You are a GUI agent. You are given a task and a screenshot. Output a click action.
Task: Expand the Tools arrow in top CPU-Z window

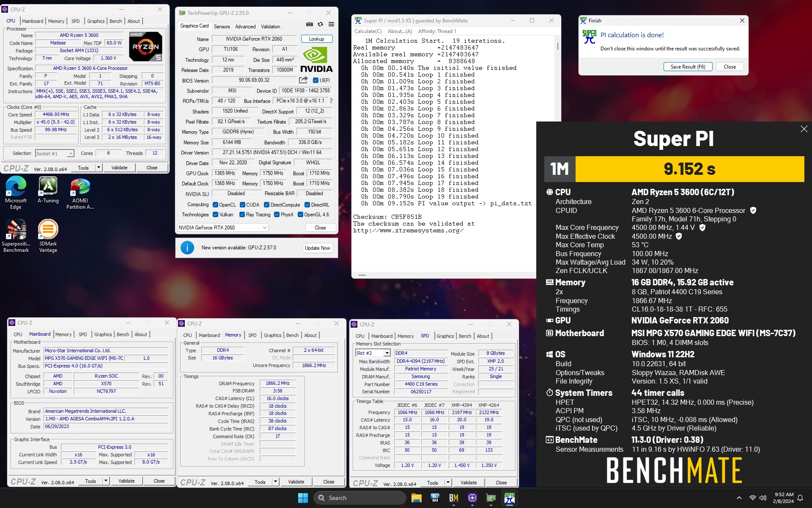(99, 168)
